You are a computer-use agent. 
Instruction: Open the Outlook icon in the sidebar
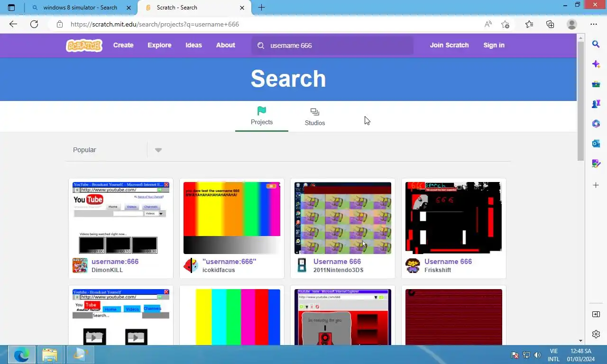click(x=596, y=144)
